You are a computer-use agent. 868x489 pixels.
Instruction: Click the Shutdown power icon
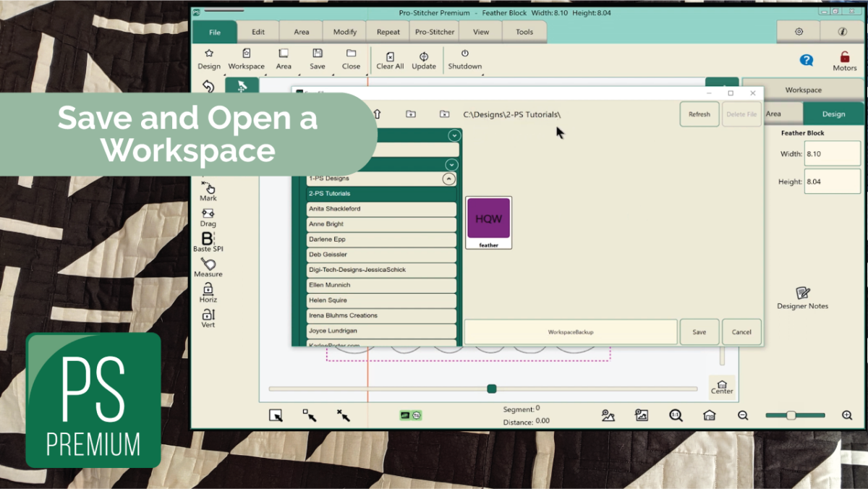coord(464,54)
